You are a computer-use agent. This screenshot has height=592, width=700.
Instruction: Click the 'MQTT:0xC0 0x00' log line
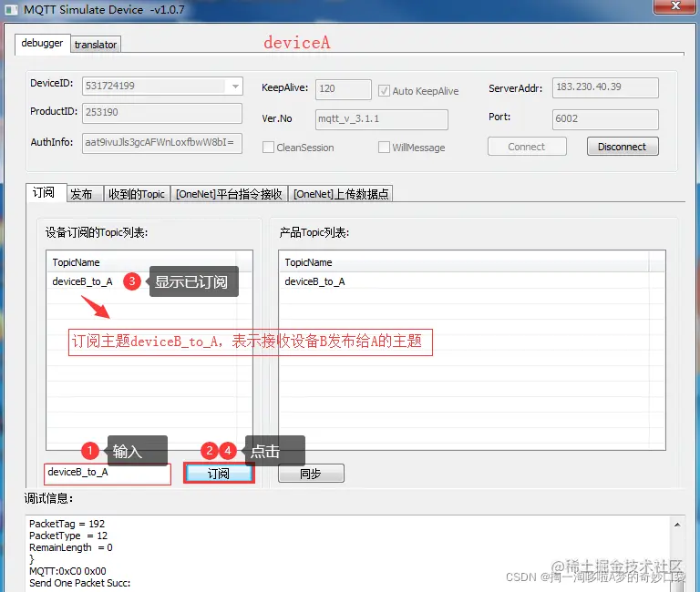(x=67, y=571)
